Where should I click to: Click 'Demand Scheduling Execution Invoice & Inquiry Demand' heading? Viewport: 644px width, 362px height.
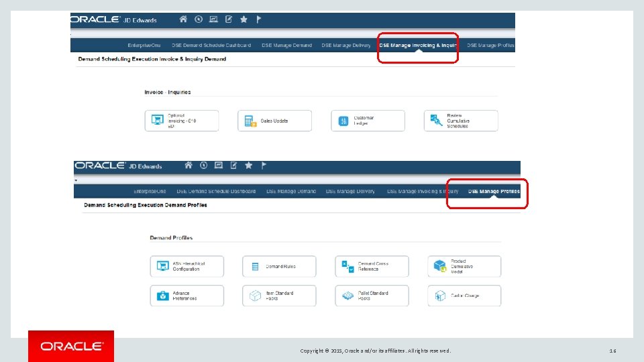pos(152,59)
